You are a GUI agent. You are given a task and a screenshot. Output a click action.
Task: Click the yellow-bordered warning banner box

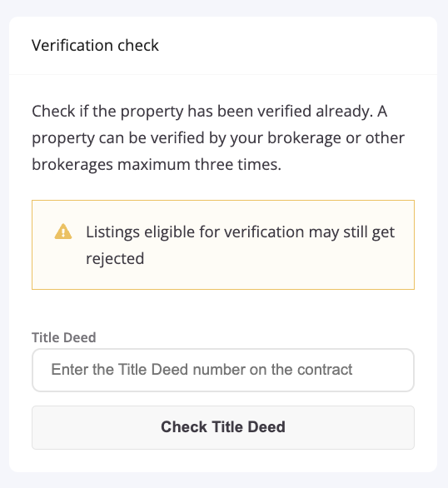coord(223,245)
